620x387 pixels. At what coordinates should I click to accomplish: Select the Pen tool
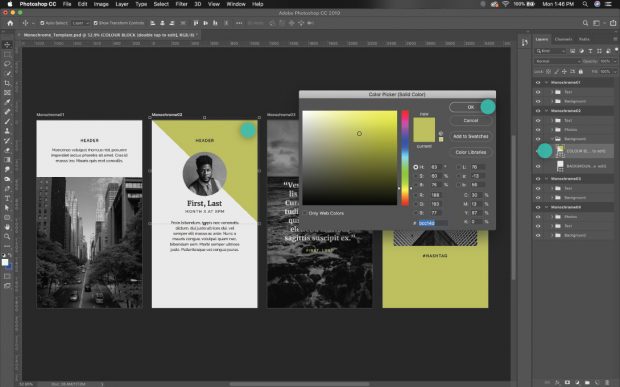click(7, 189)
